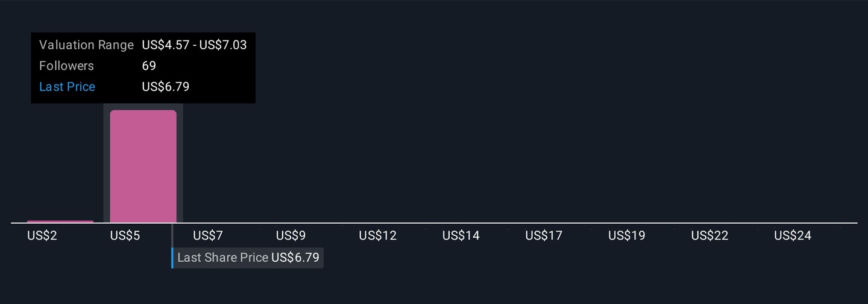Click the tooltip's US$6.79 last price value
Screen dimensions: 868x304
(x=166, y=87)
